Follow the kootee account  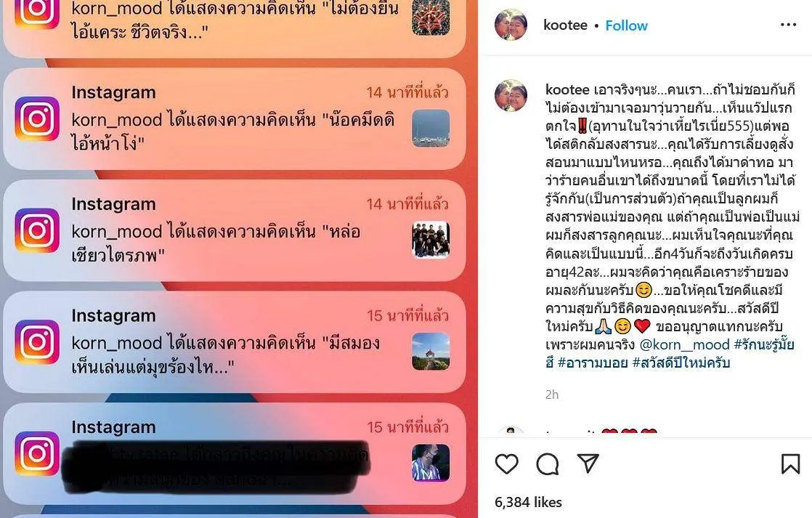coord(626,25)
